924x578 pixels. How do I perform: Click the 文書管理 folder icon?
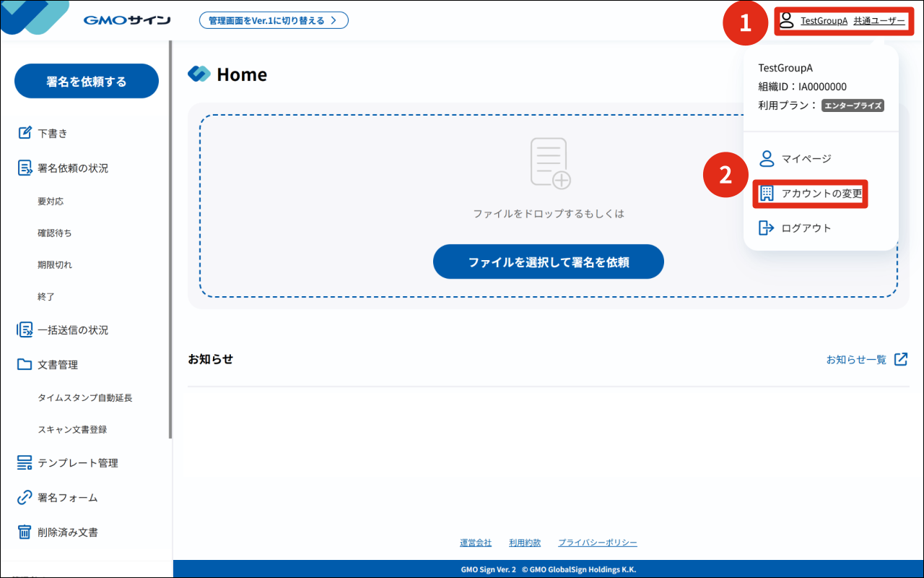(x=25, y=364)
